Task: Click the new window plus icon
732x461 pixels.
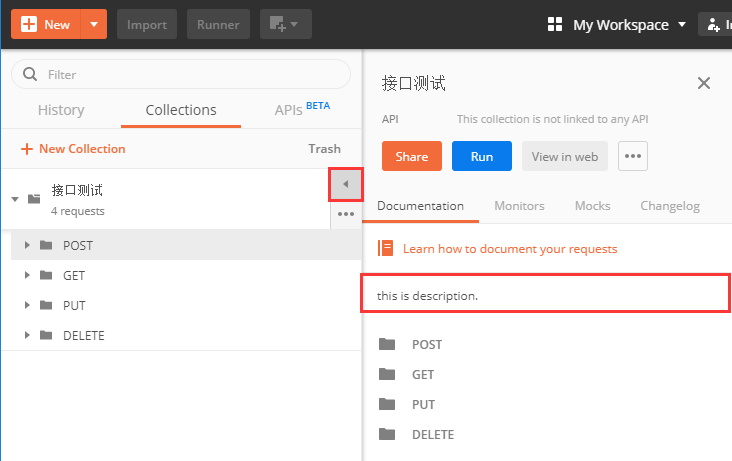Action: coord(285,24)
